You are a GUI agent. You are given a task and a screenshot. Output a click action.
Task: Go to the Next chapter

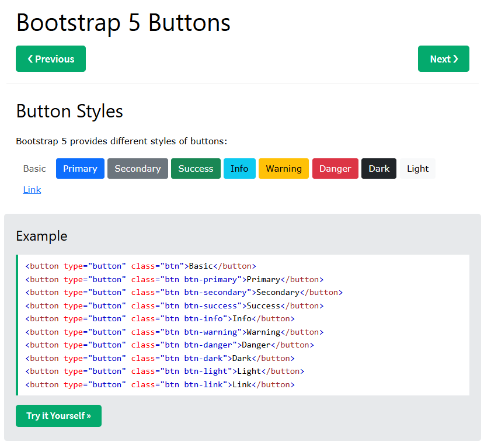click(444, 58)
